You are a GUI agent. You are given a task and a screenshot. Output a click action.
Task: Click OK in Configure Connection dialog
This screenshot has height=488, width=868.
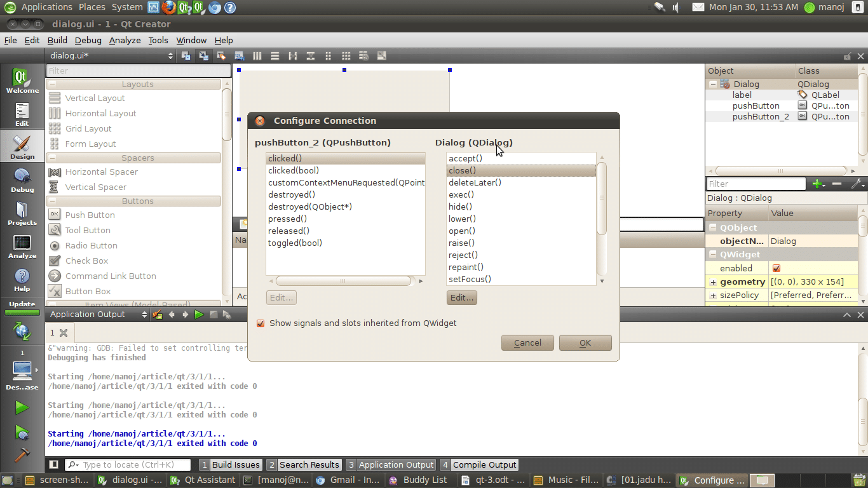pos(585,343)
